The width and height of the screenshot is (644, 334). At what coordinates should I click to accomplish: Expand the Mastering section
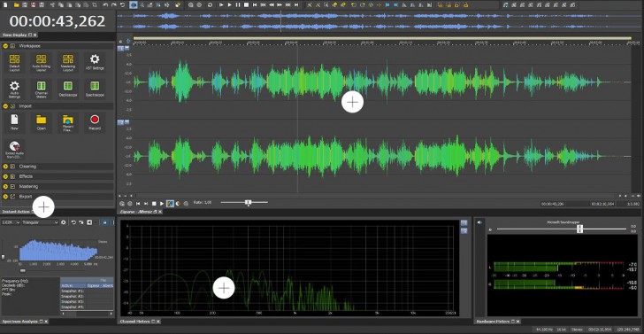[5, 187]
